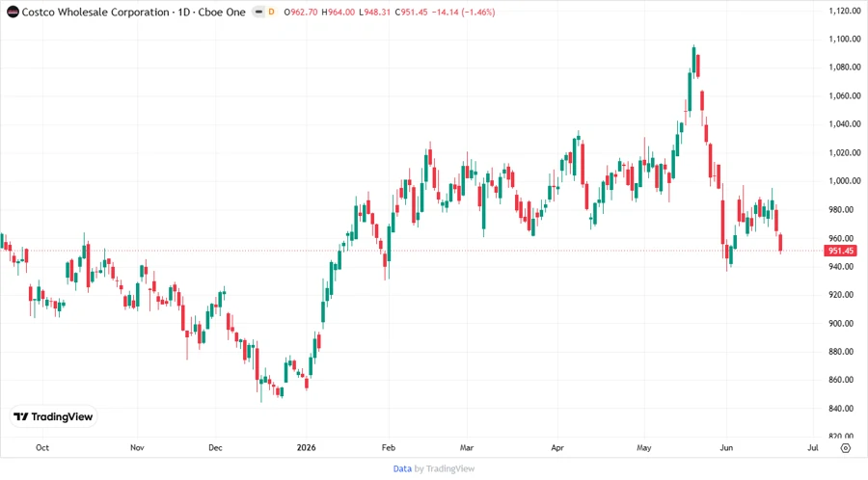Click the 1,060.00 price axis label

845,95
